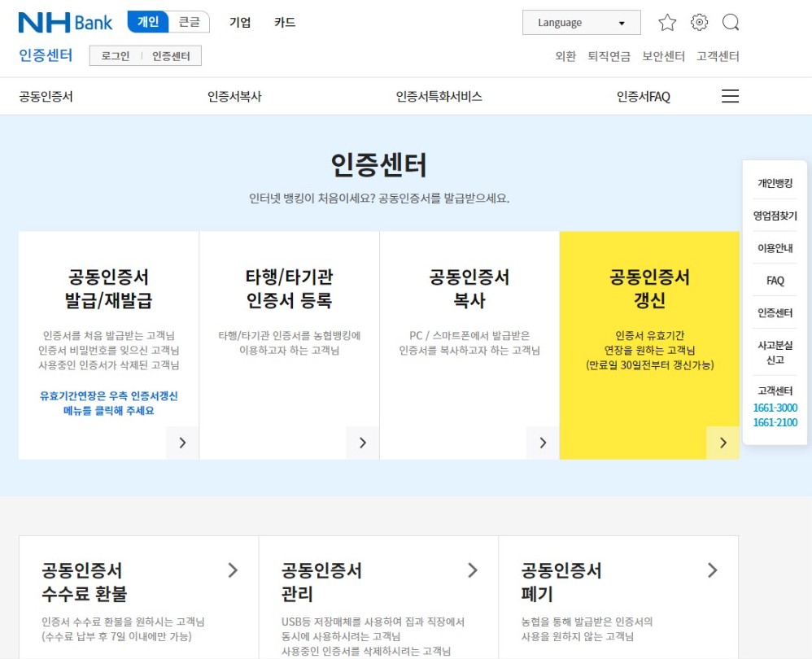Select the 공동인증서 갱신 card title
The height and width of the screenshot is (659, 812).
[x=649, y=288]
